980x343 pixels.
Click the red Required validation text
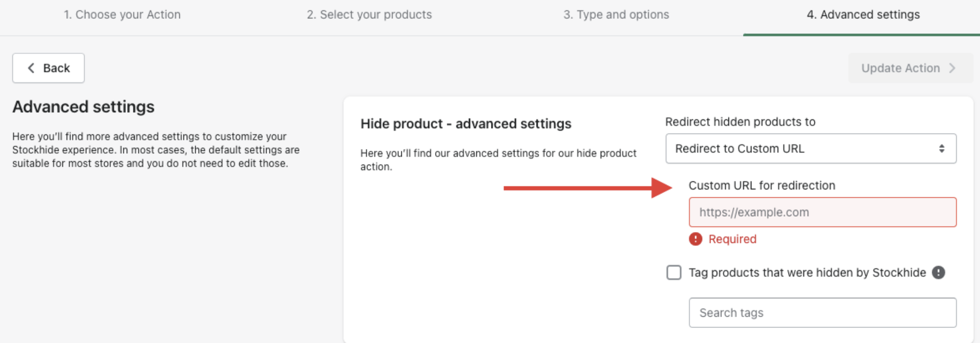pos(732,239)
